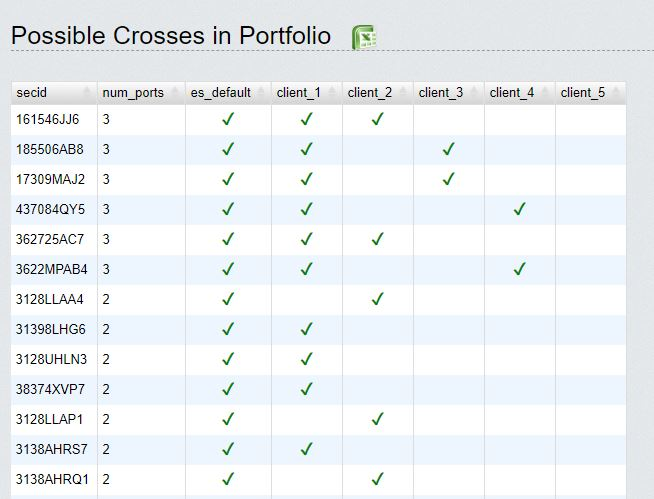Click client_3 checkmark in 185506AB8 row

tap(448, 150)
